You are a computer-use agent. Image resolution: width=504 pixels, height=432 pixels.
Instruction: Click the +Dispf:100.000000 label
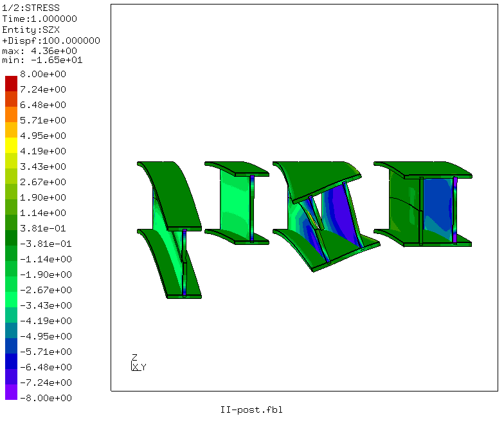51,40
